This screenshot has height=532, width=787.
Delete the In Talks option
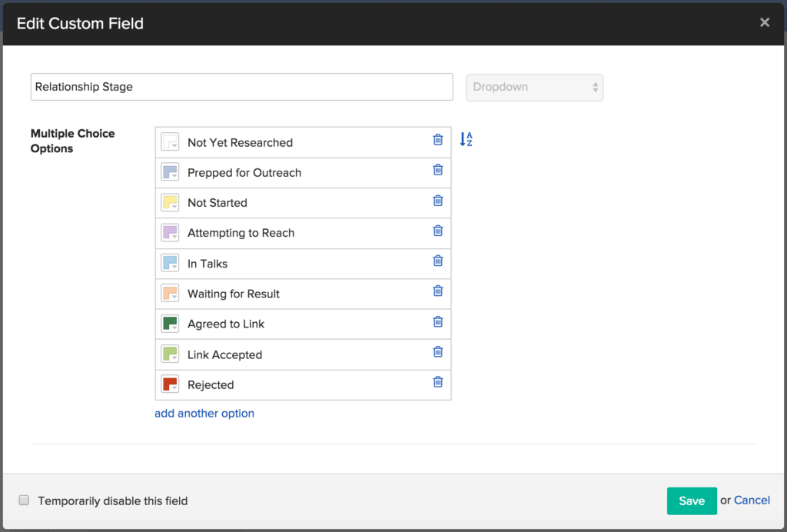(x=438, y=261)
